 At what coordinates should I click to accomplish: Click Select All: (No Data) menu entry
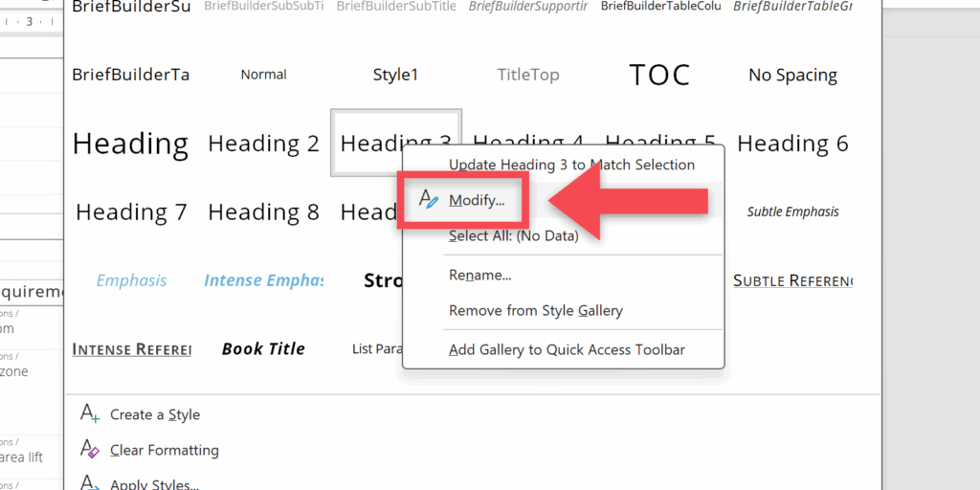tap(513, 235)
